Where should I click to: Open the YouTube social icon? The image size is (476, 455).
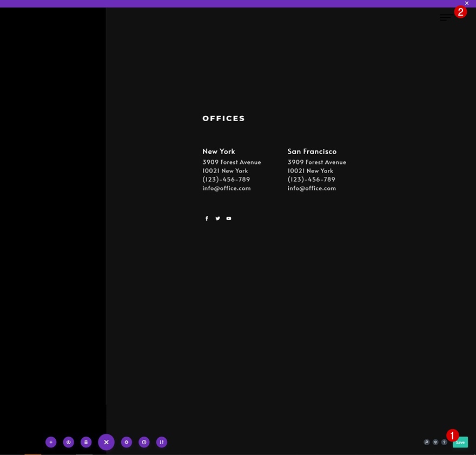click(229, 219)
